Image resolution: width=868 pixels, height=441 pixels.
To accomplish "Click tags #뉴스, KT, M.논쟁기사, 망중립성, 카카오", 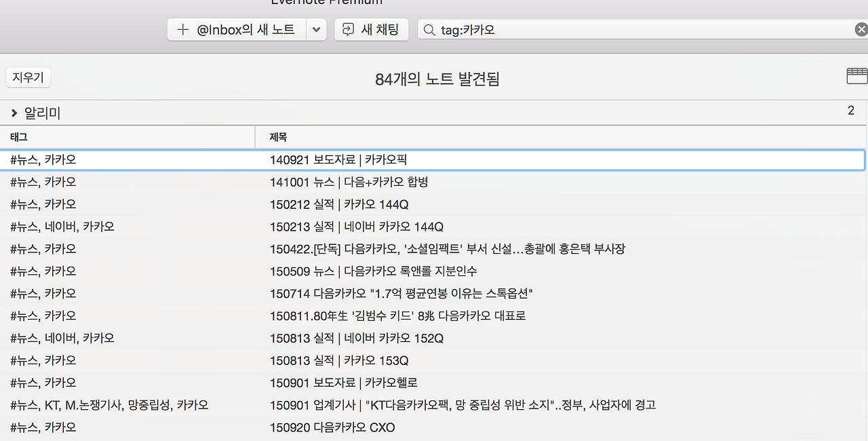I will 109,405.
